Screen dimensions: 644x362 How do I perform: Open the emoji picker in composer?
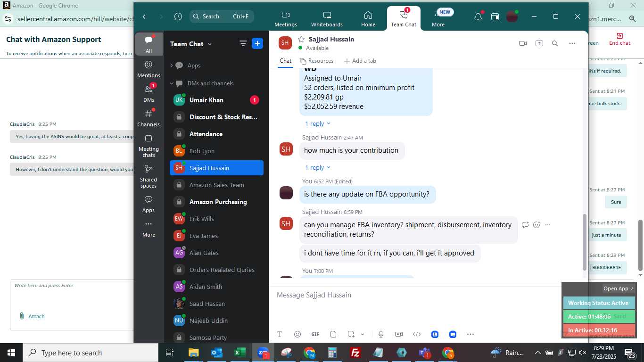(x=297, y=334)
